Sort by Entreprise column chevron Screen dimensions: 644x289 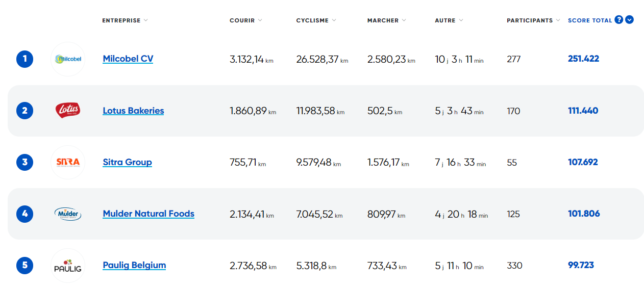(146, 20)
